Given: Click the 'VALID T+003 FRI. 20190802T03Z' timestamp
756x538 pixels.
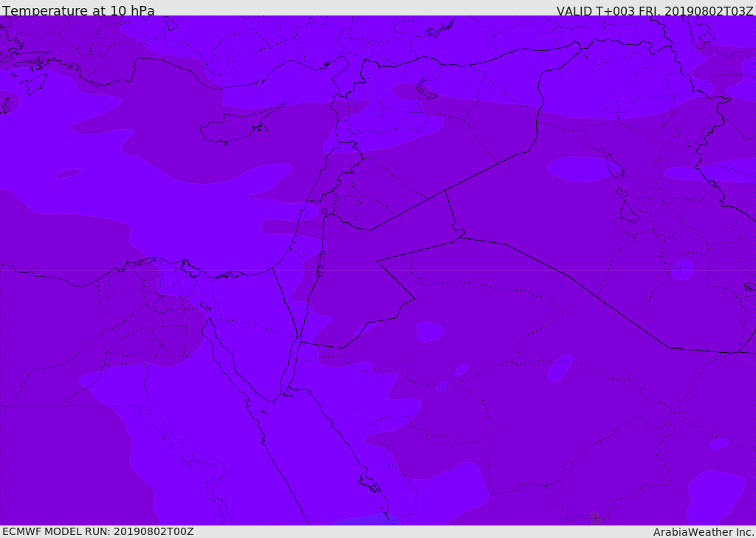Looking at the screenshot, I should pos(655,10).
